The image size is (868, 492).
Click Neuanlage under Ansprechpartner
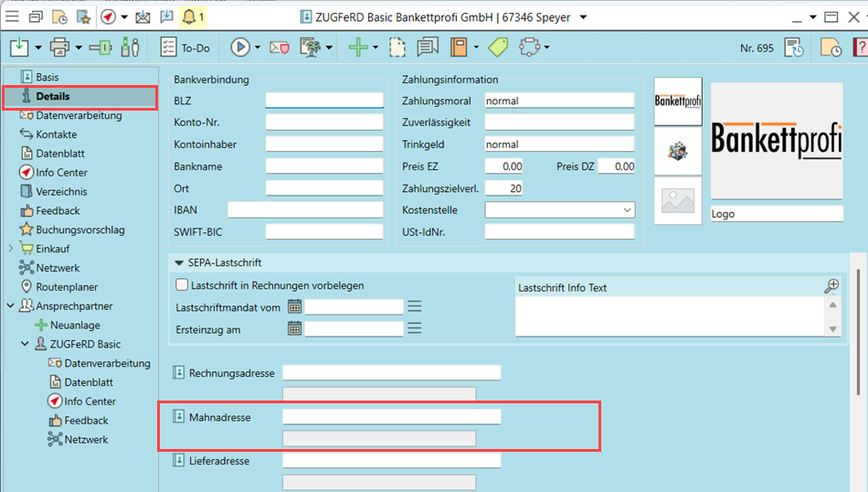point(75,326)
